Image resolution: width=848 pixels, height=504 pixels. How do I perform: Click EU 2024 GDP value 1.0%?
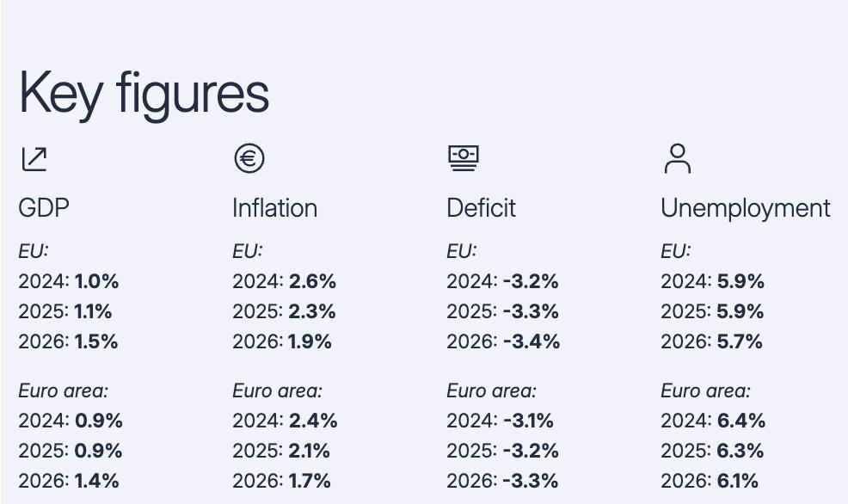(x=96, y=281)
